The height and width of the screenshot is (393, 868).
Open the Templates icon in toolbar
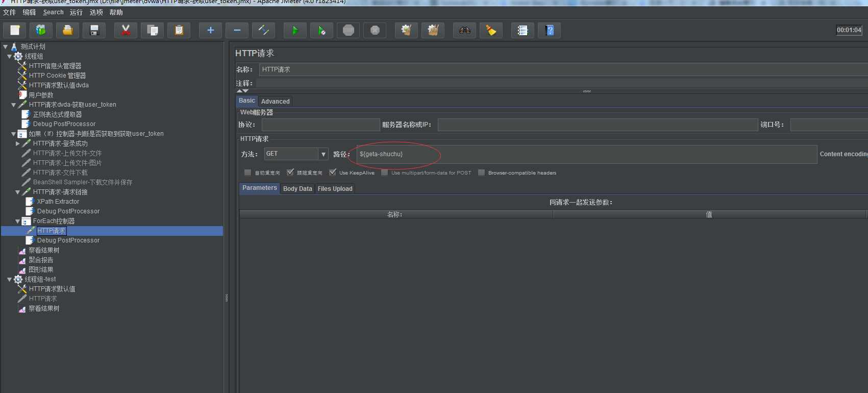pos(41,30)
